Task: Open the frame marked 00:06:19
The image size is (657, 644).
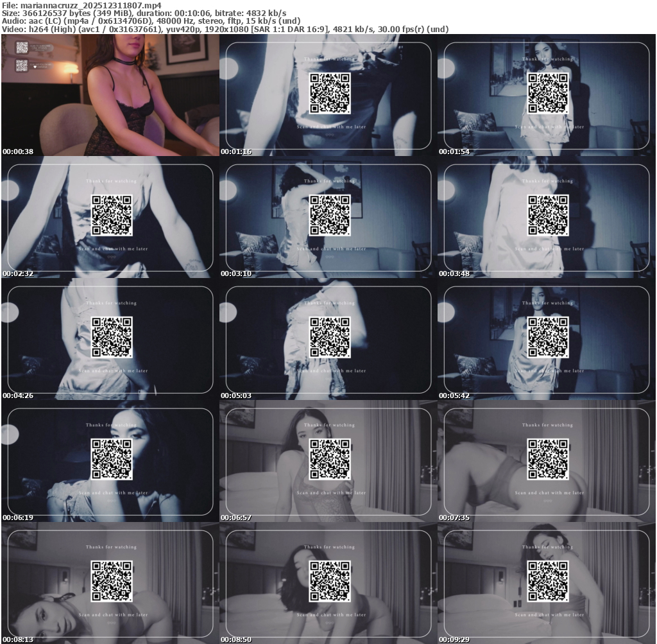Action: pyautogui.click(x=110, y=462)
